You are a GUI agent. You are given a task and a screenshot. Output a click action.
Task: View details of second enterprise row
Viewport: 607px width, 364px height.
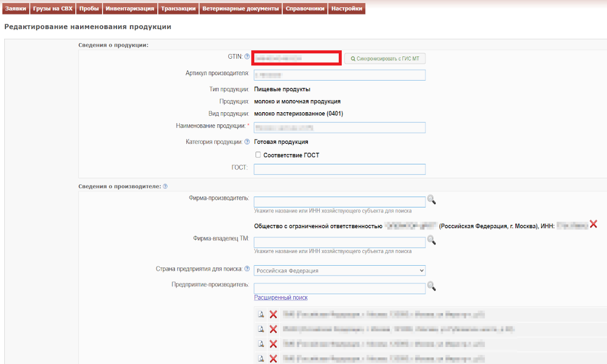pyautogui.click(x=261, y=329)
